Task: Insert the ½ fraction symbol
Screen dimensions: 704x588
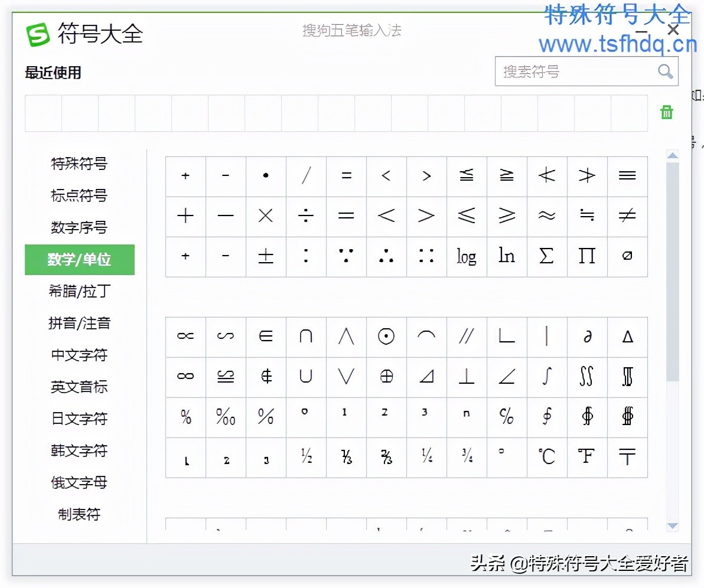Action: tap(306, 456)
